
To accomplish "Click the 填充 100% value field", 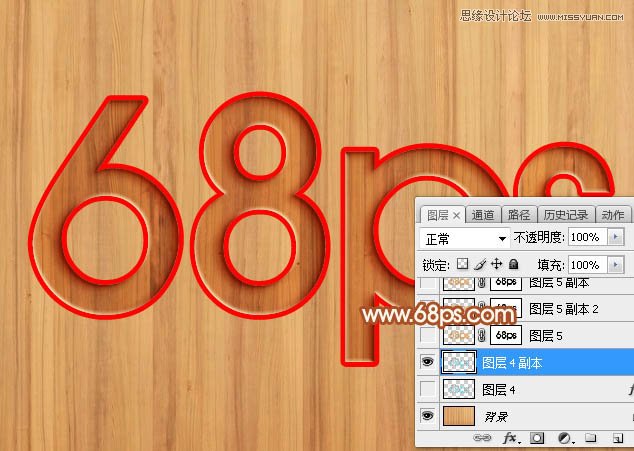I will pos(588,265).
